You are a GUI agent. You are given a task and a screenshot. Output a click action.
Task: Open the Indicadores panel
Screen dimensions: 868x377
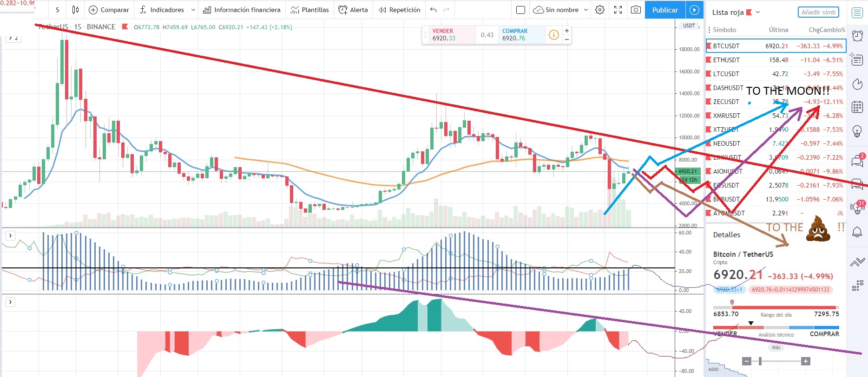pyautogui.click(x=162, y=10)
